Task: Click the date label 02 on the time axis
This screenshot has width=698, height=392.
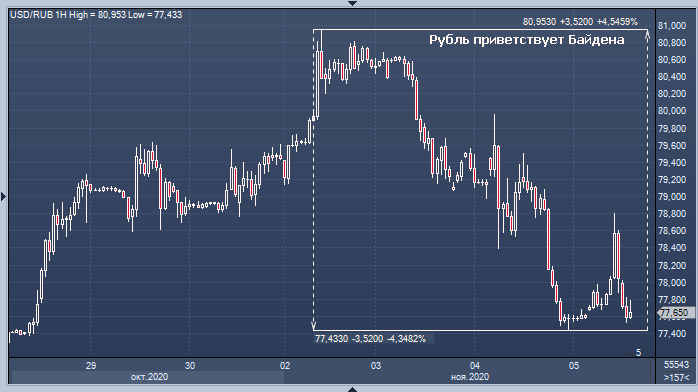Action: [x=285, y=366]
